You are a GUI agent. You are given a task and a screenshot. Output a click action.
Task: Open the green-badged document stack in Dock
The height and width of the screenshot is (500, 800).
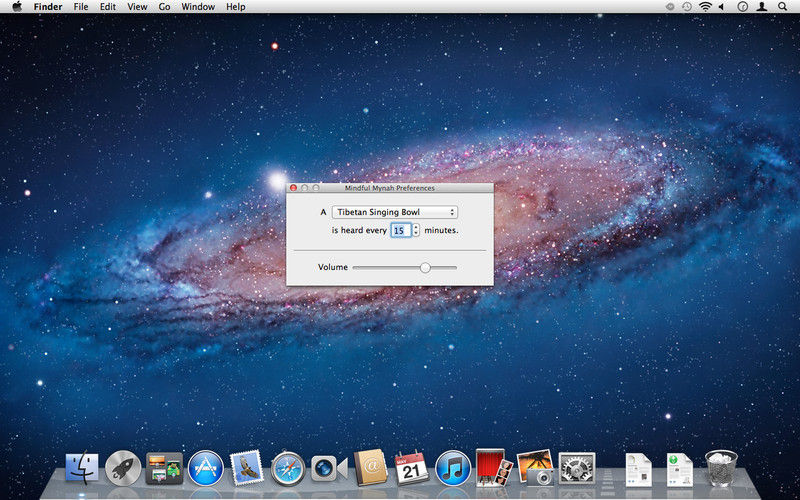pyautogui.click(x=680, y=469)
